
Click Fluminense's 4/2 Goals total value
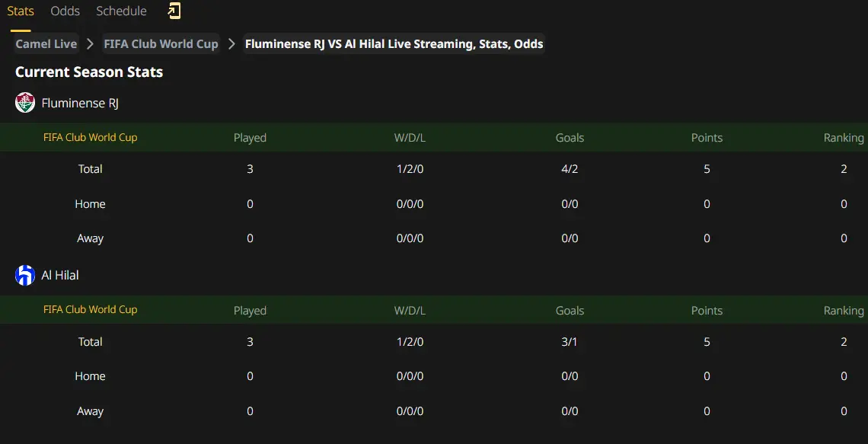(570, 169)
